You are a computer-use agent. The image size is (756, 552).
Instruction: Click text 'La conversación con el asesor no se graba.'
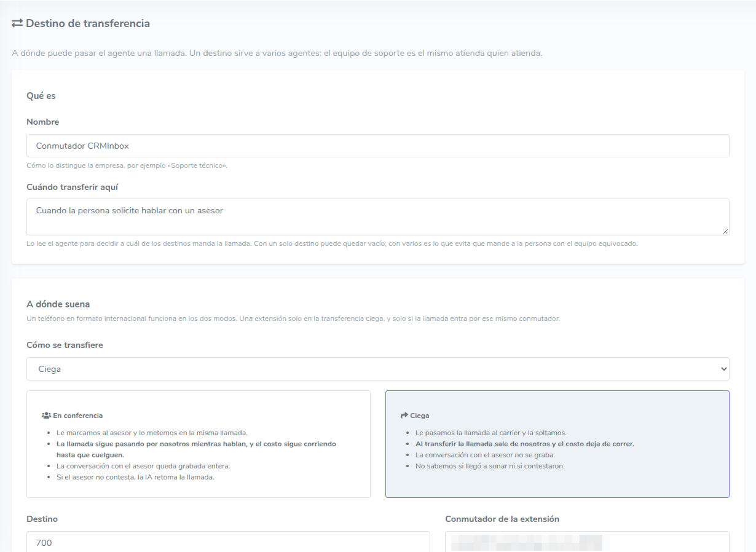[485, 455]
